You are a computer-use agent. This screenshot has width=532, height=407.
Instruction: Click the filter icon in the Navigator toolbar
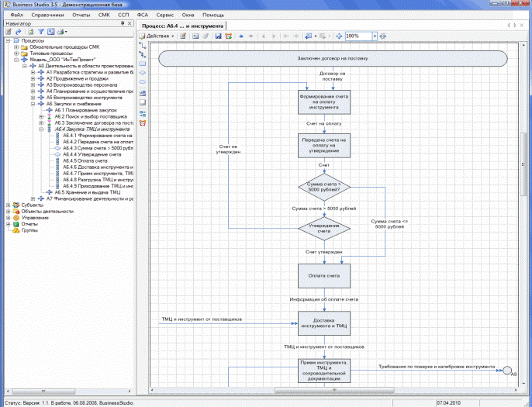(40, 32)
